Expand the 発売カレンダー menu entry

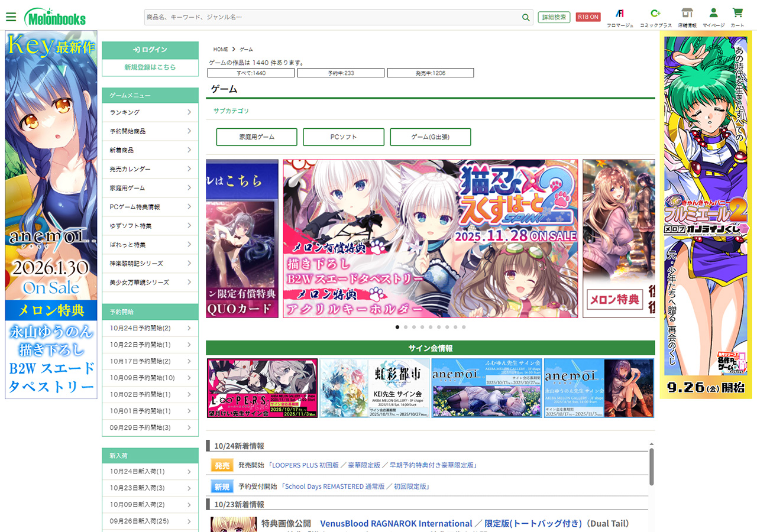[x=150, y=169]
